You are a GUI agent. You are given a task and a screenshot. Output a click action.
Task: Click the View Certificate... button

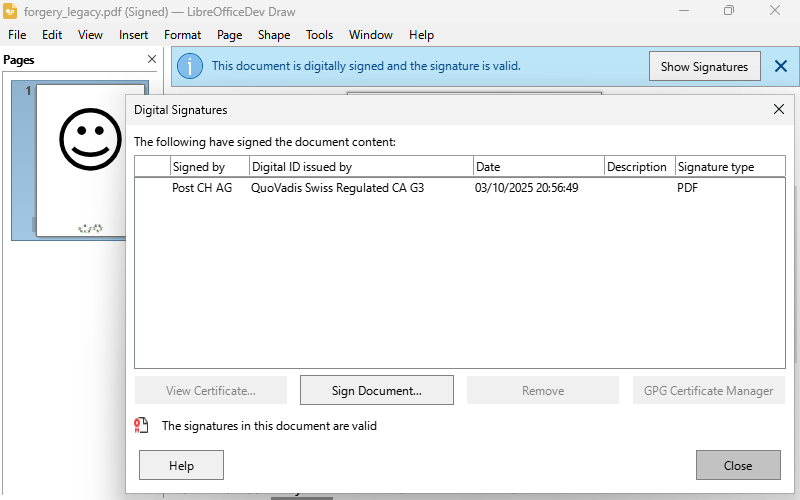pyautogui.click(x=211, y=390)
